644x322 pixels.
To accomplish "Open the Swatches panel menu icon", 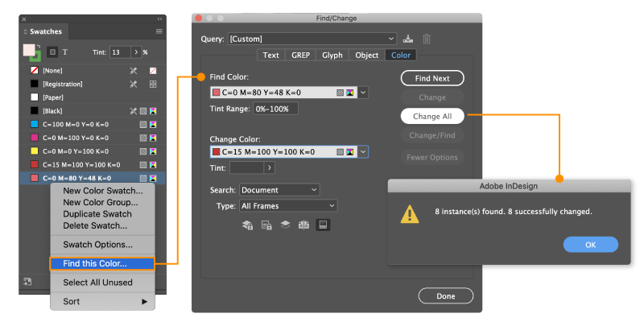I will point(159,31).
